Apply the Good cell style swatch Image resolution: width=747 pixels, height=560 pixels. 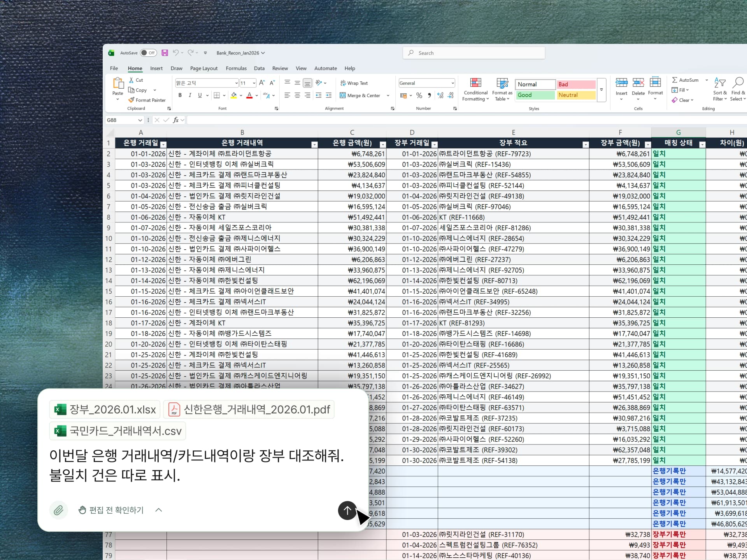535,95
